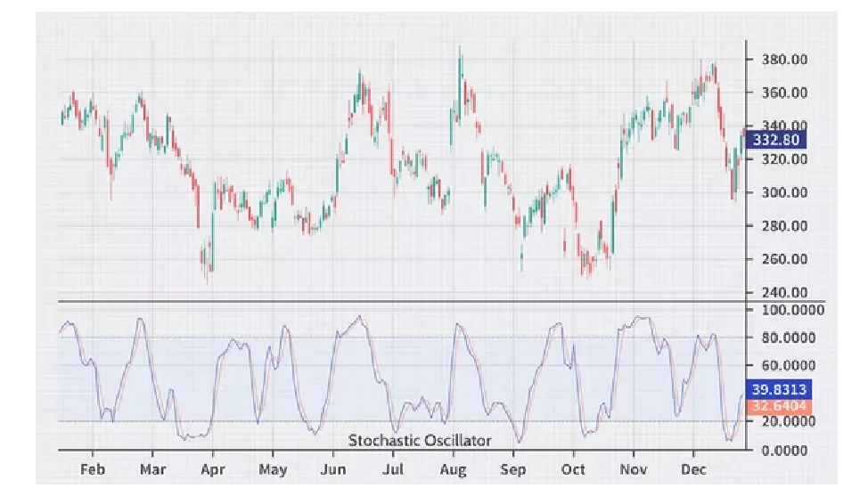
Task: Click the blue 39.8313 stochastic value label
Action: pos(779,389)
